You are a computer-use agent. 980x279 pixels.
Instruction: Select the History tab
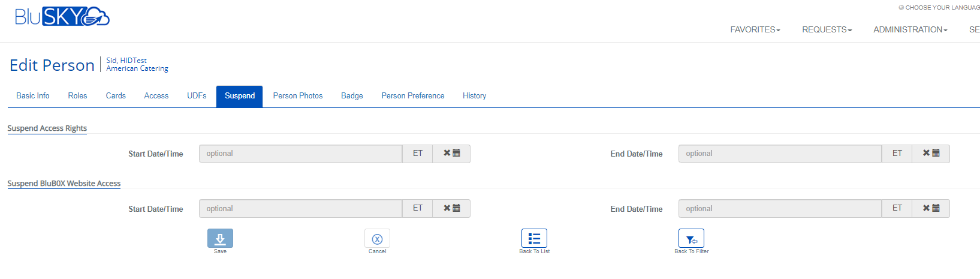[474, 96]
